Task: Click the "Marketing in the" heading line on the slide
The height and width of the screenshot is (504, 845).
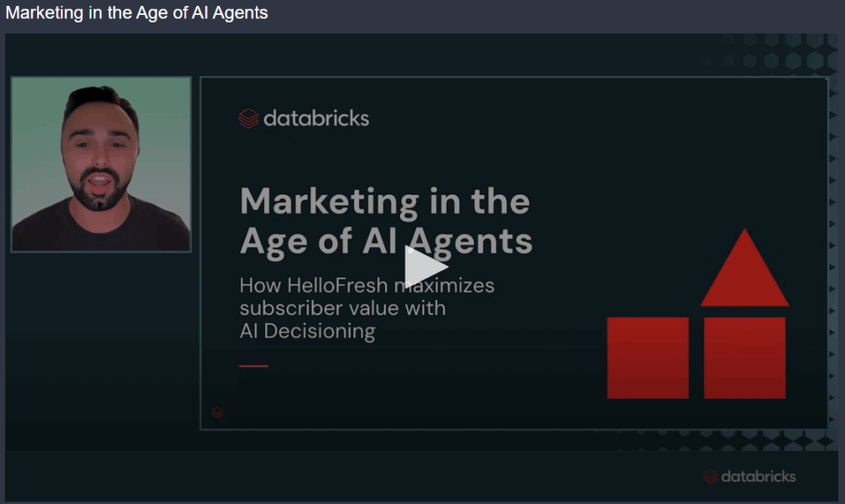Action: click(x=385, y=200)
